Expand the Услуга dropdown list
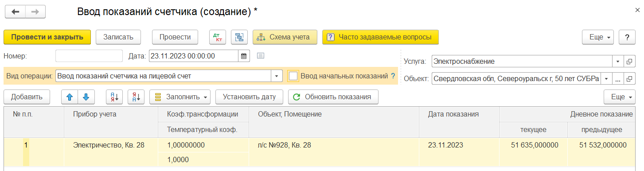Image resolution: width=644 pixels, height=171 pixels. (618, 61)
